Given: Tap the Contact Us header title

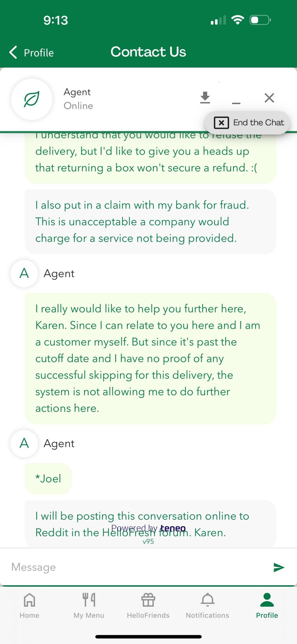Looking at the screenshot, I should tap(148, 52).
